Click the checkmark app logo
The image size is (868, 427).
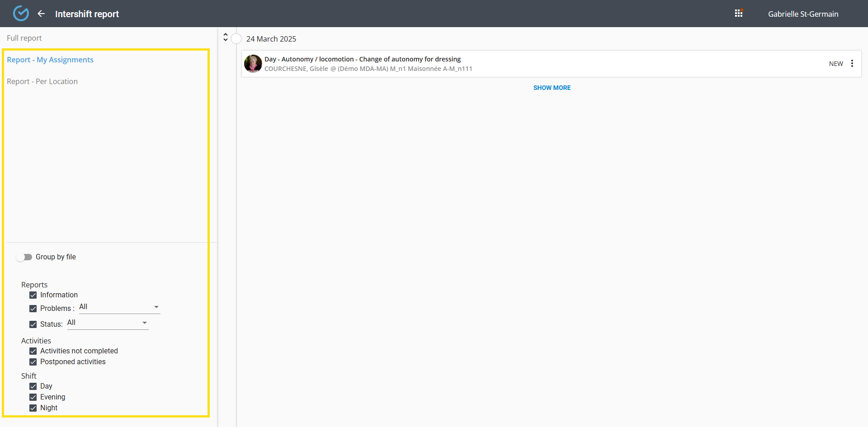coord(21,14)
